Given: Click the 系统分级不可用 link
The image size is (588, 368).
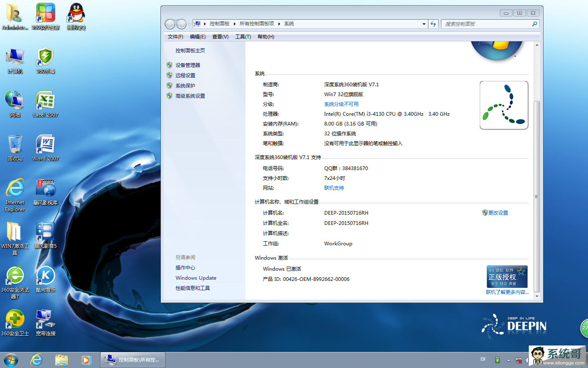Looking at the screenshot, I should pos(341,104).
